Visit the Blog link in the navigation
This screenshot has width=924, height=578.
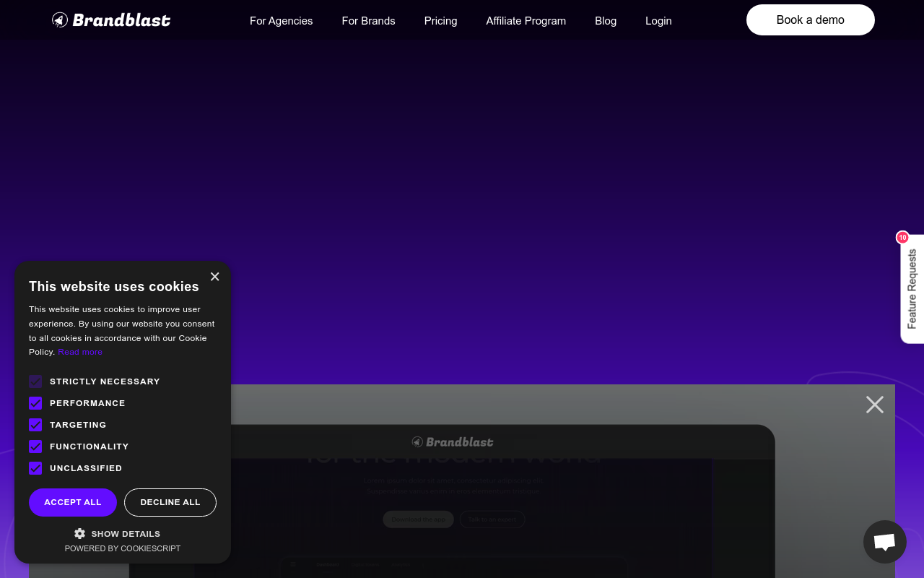606,21
